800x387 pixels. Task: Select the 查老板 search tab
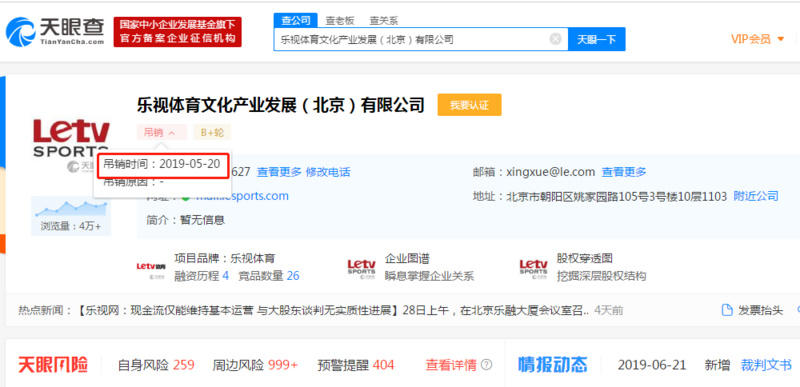click(x=340, y=21)
